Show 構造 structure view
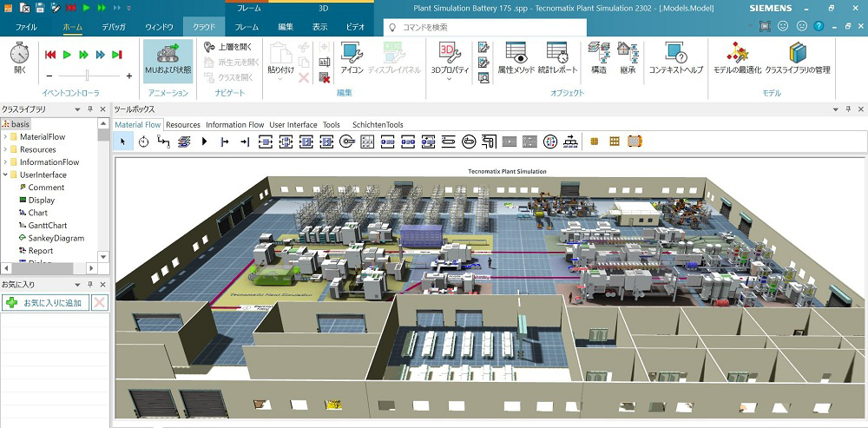 pos(599,59)
